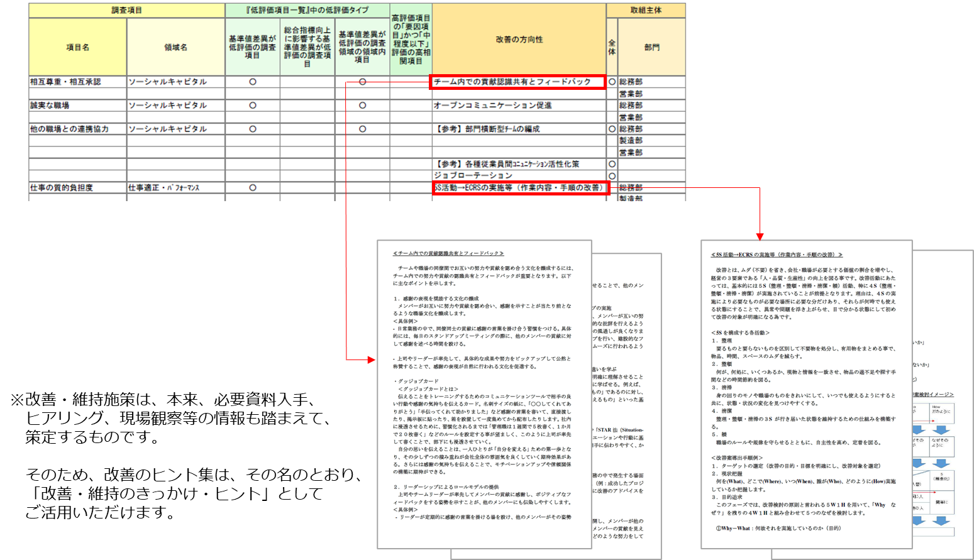Click the 調査項目 header cell
Screen dimensions: 974x560
click(x=127, y=10)
